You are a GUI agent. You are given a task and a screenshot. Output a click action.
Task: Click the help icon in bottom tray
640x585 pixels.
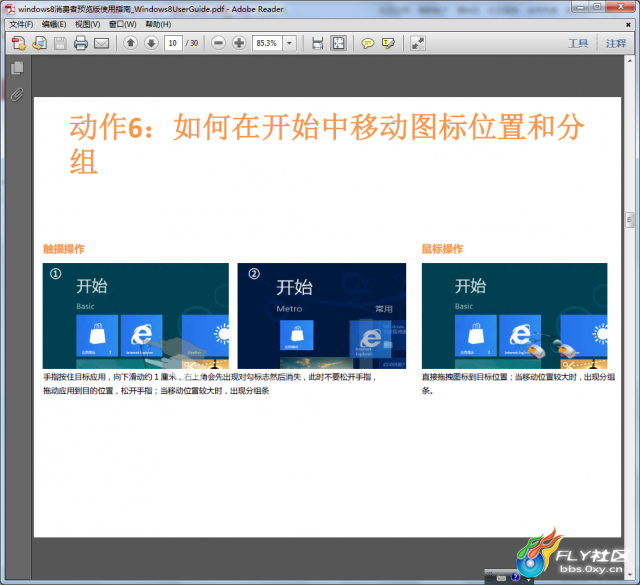pyautogui.click(x=515, y=577)
